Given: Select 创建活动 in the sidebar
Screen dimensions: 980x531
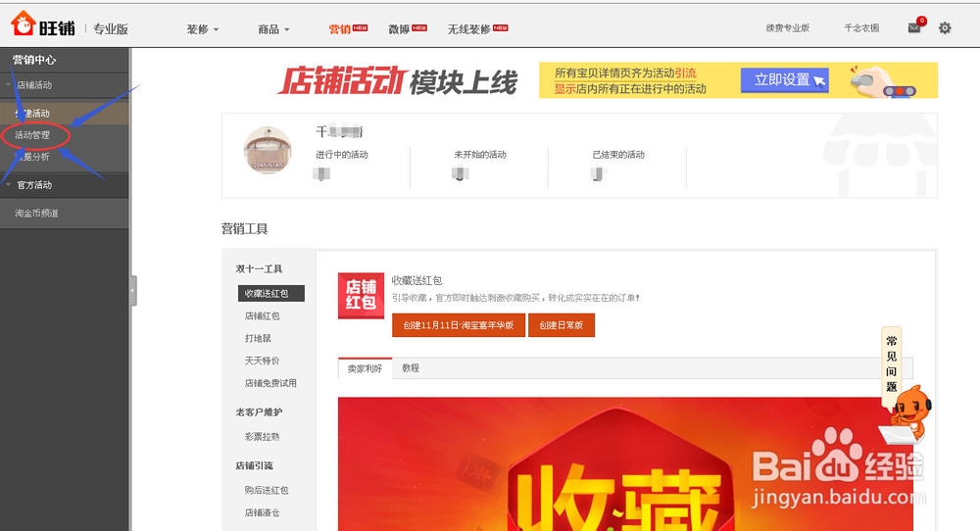Looking at the screenshot, I should coord(65,113).
